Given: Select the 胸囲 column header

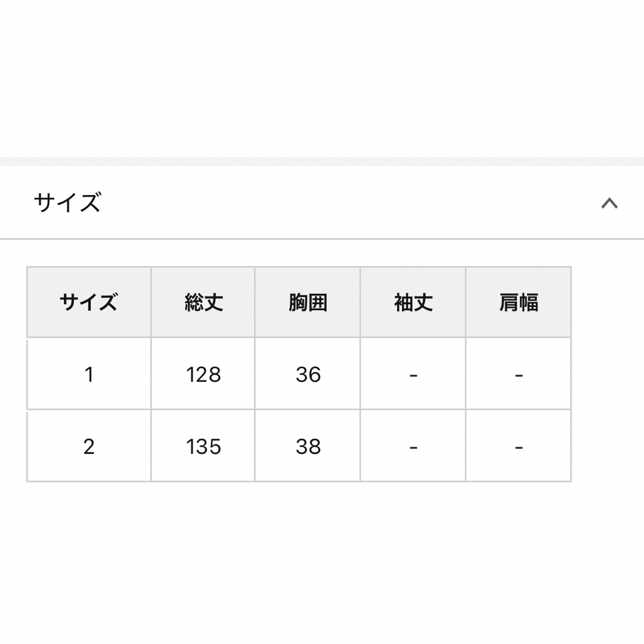Looking at the screenshot, I should point(308,302).
